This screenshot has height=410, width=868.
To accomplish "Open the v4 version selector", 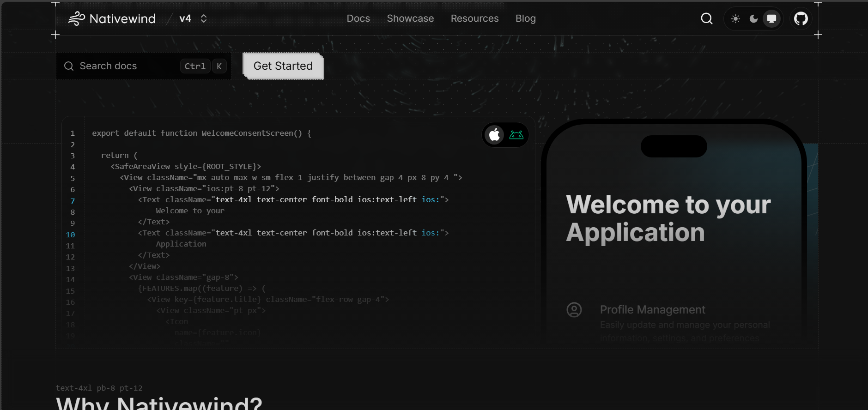I will click(185, 18).
